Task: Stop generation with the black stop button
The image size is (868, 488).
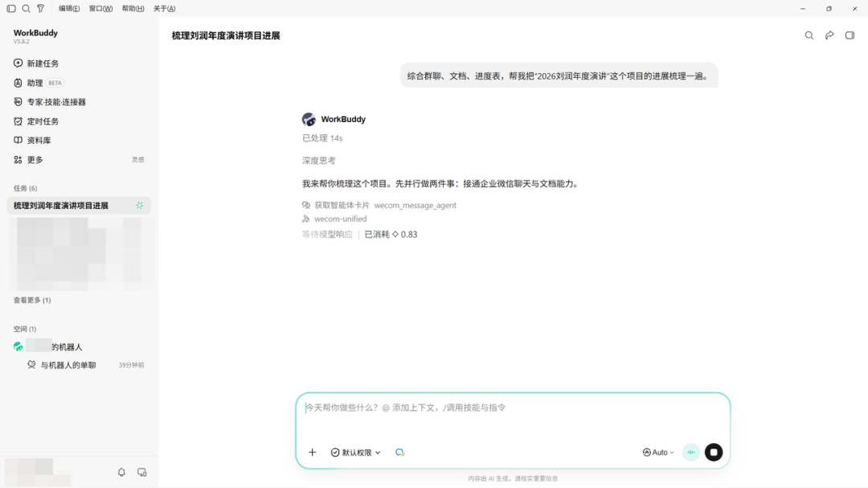Action: (714, 453)
